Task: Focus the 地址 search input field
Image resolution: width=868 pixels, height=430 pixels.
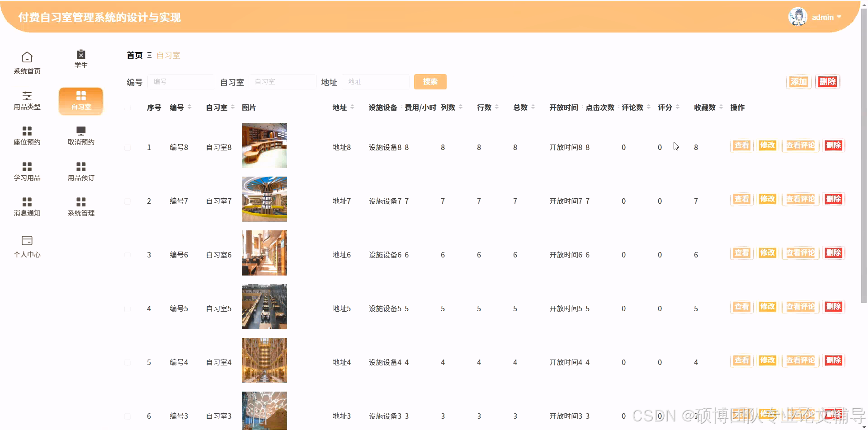Action: pyautogui.click(x=376, y=82)
